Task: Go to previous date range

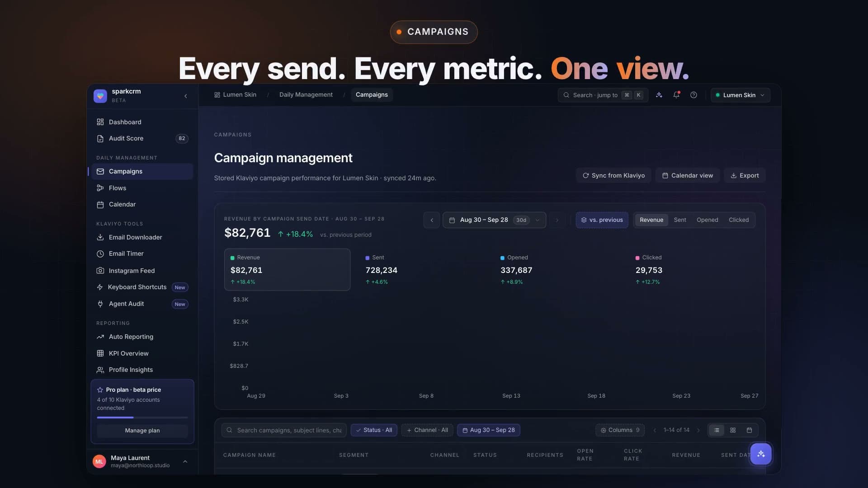Action: click(432, 220)
